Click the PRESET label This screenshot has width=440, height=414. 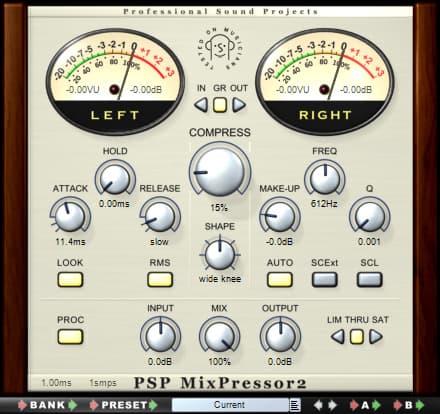coord(124,405)
